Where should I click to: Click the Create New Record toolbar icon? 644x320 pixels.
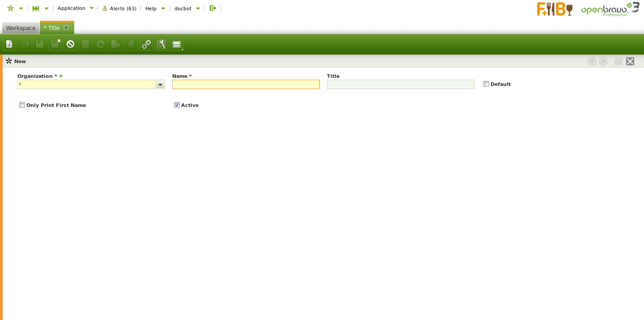click(x=9, y=44)
